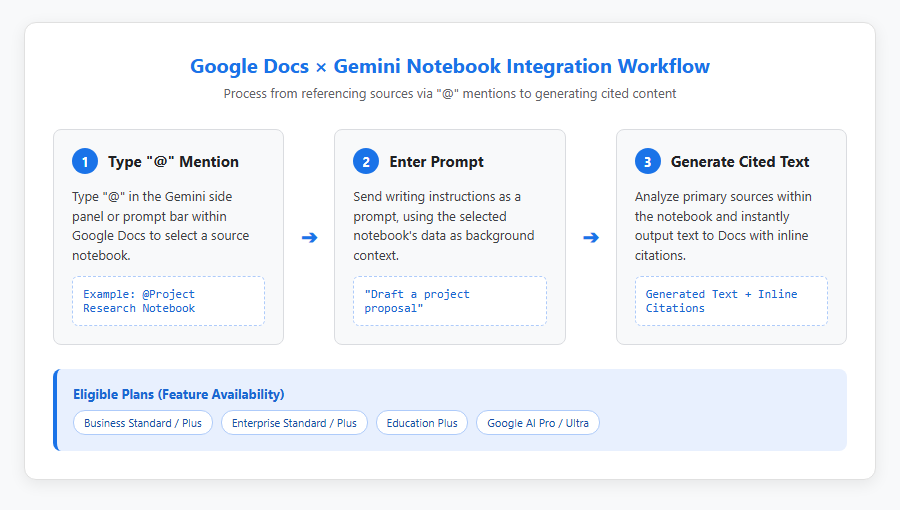The height and width of the screenshot is (510, 900).
Task: Click the title 'Google Docs × Gemini Notebook Integration Workflow'
Action: pos(450,67)
